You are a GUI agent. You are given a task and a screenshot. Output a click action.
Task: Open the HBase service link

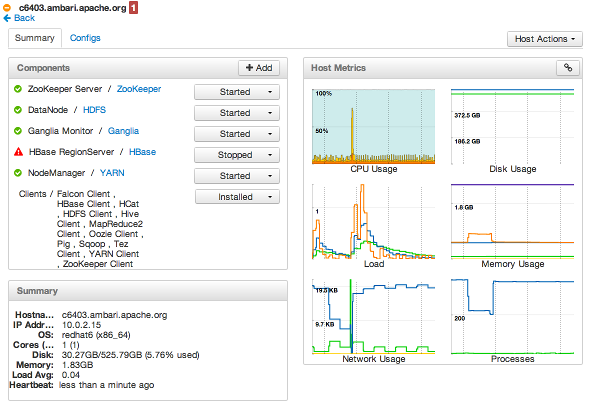point(142,152)
